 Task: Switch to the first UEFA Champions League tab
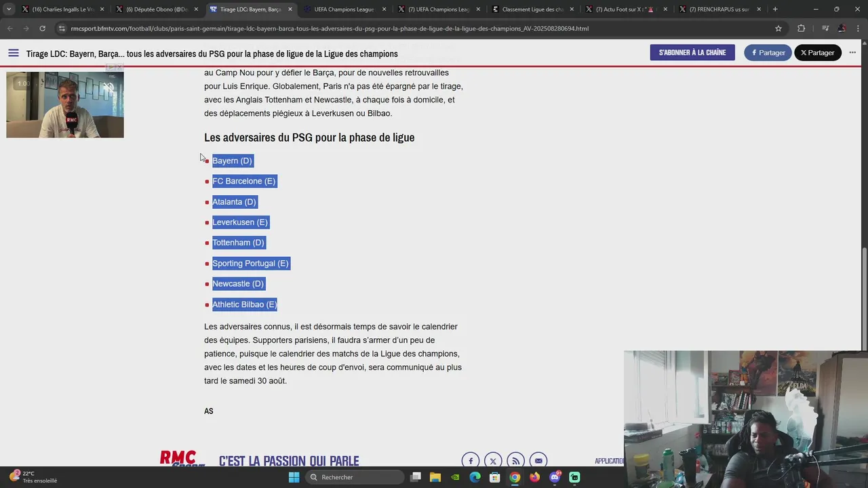[344, 9]
